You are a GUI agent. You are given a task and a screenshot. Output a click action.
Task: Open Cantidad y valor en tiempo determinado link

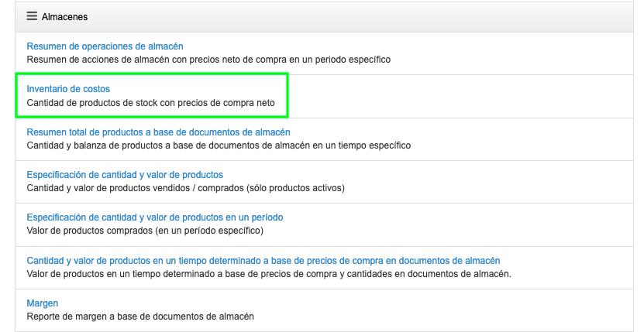pyautogui.click(x=263, y=261)
